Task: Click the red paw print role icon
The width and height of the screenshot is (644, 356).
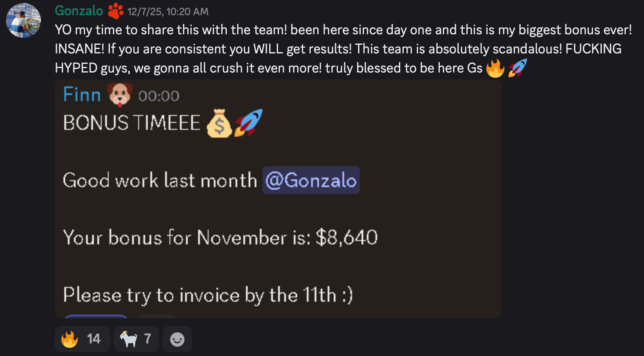Action: [116, 11]
